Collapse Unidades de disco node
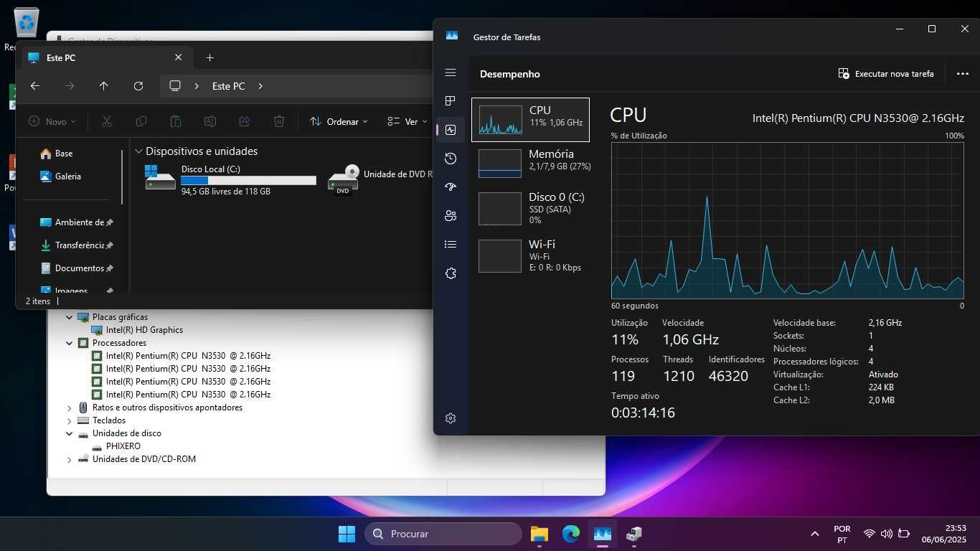The image size is (980, 551). pos(70,433)
